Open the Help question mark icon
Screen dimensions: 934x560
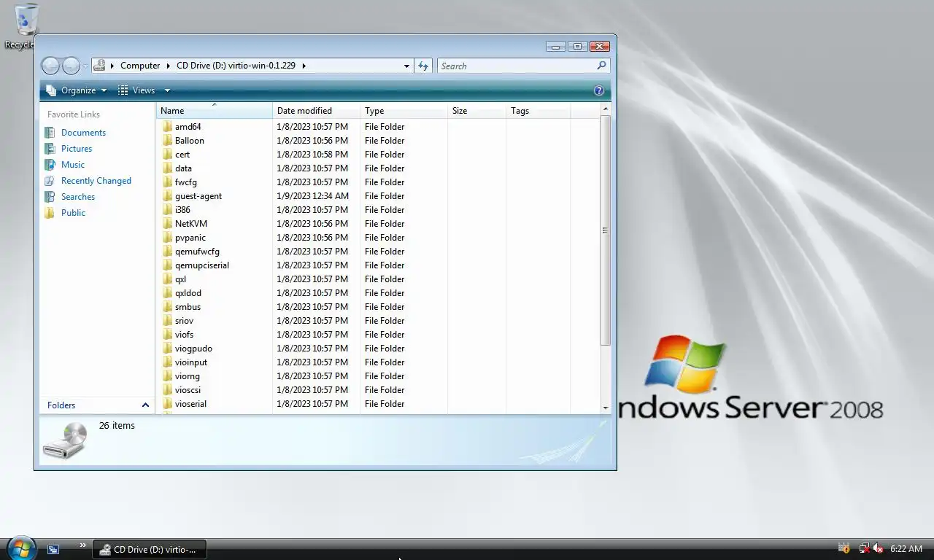(599, 90)
